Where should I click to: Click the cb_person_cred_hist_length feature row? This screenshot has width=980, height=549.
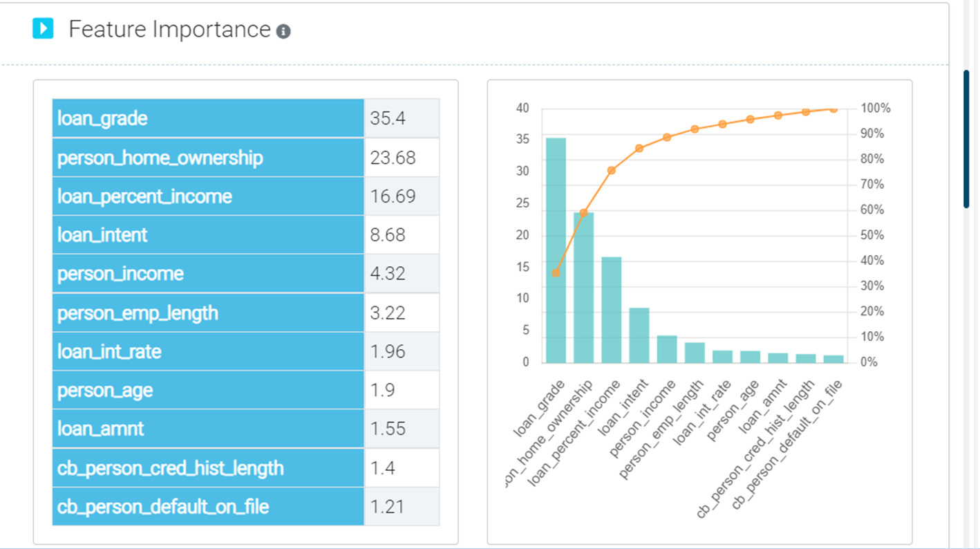click(208, 468)
